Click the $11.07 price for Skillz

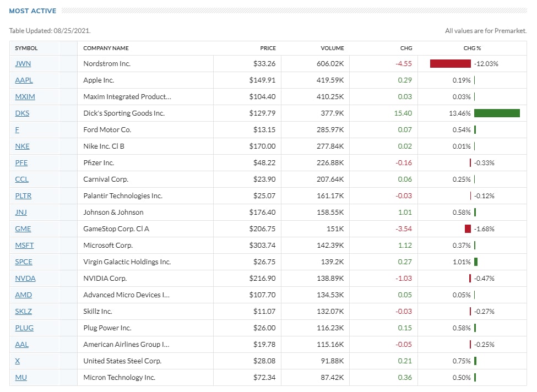264,311
